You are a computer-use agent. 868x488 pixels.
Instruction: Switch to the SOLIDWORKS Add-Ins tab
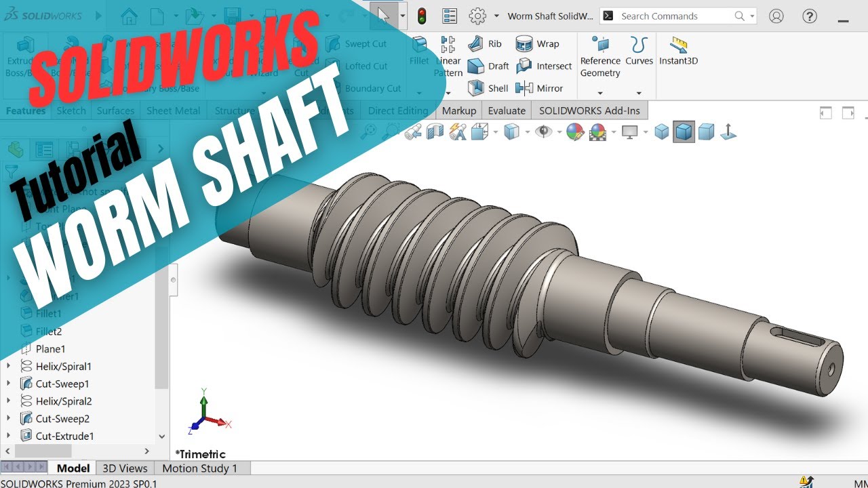[589, 110]
